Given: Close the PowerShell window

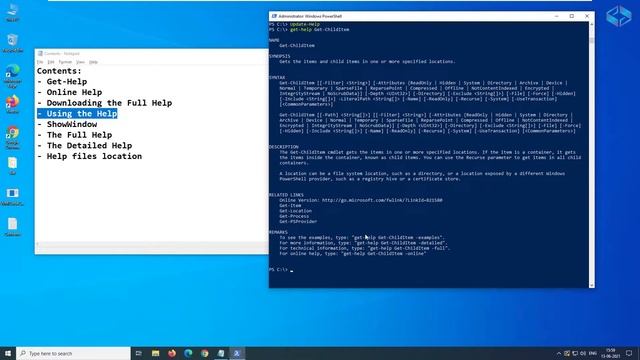Looking at the screenshot, I should 587,16.
